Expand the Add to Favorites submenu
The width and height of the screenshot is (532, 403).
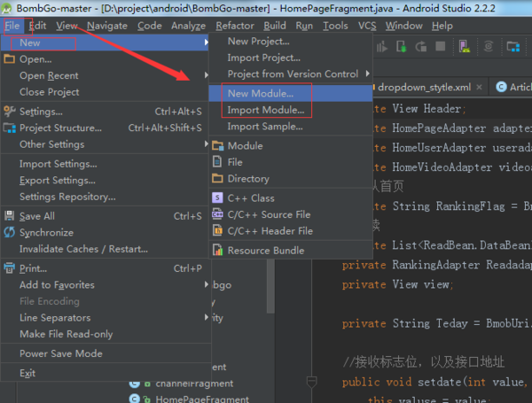pos(106,285)
